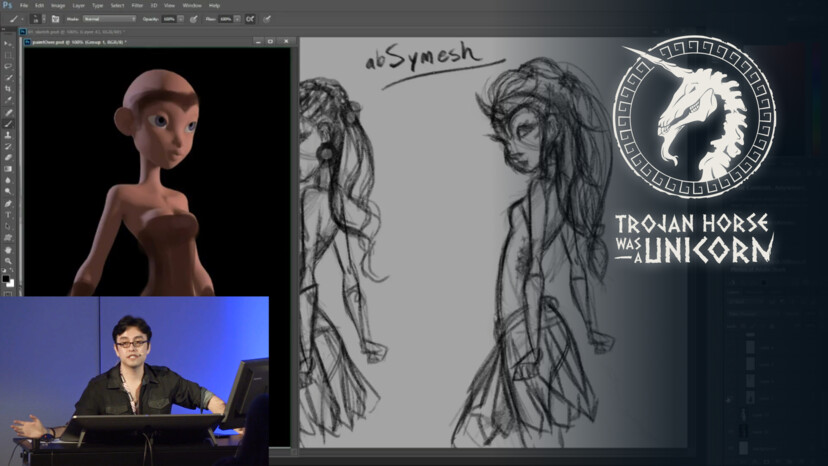Select the Eraser tool
The image size is (828, 466).
[8, 157]
